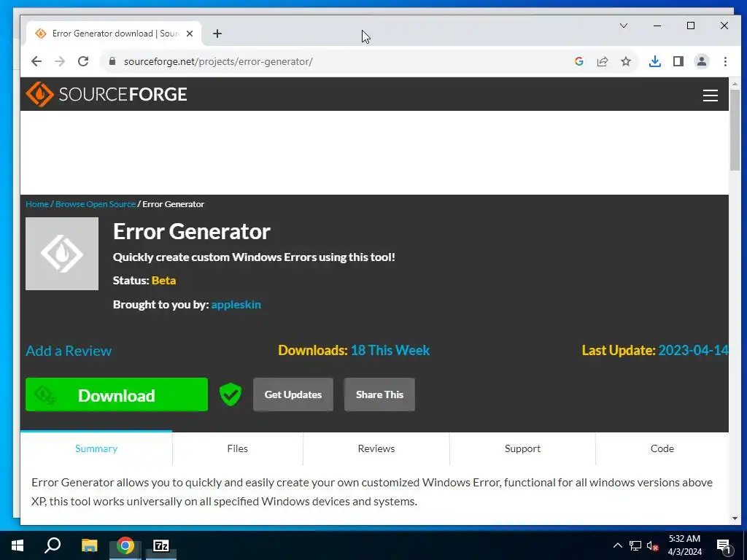Viewport: 747px width, 560px height.
Task: Open the hamburger menu on SourceForge
Action: point(711,96)
